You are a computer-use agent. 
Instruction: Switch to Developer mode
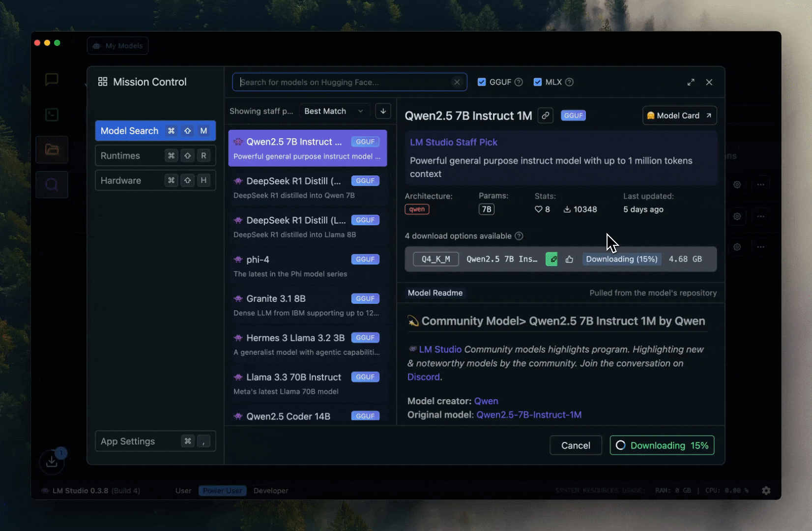point(271,491)
